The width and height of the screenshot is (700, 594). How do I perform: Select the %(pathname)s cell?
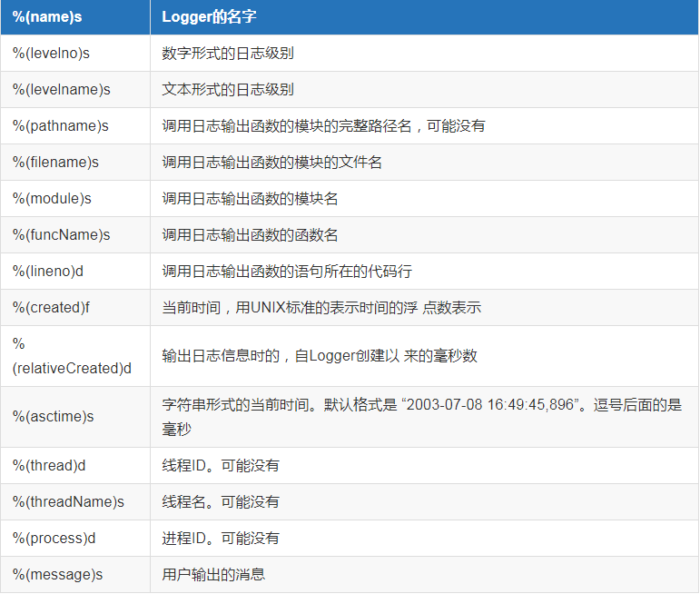coord(75,126)
